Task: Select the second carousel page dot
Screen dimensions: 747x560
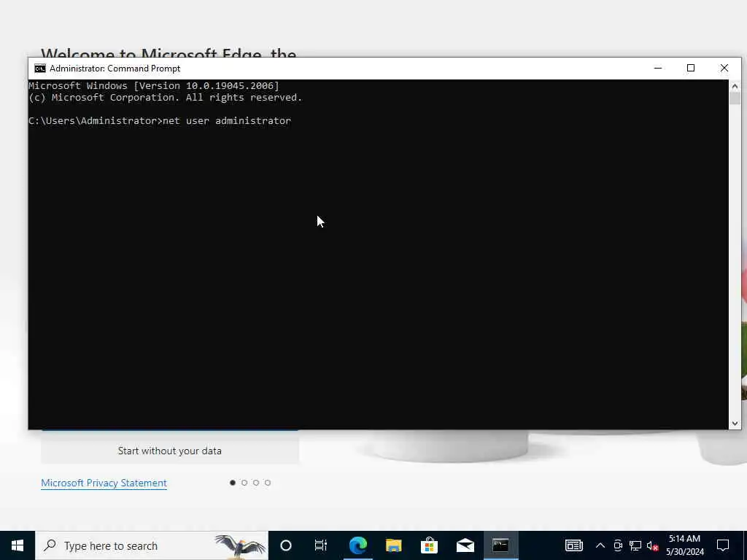Action: coord(244,483)
